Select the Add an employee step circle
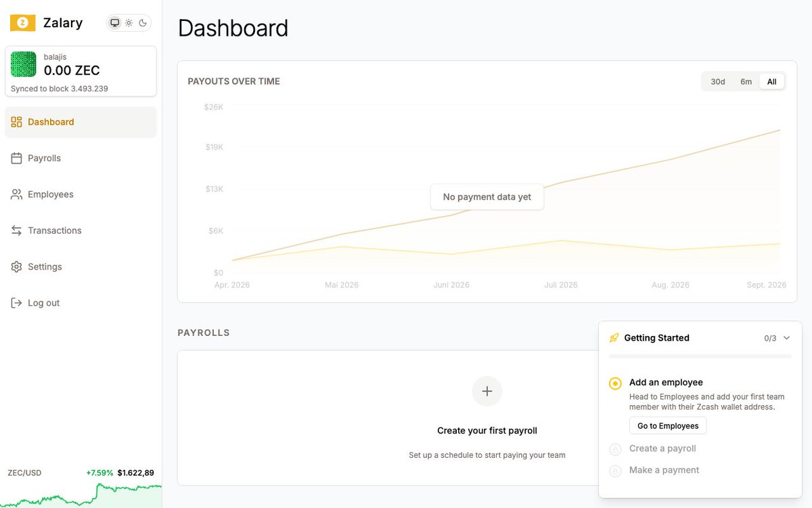The image size is (812, 508). (615, 383)
